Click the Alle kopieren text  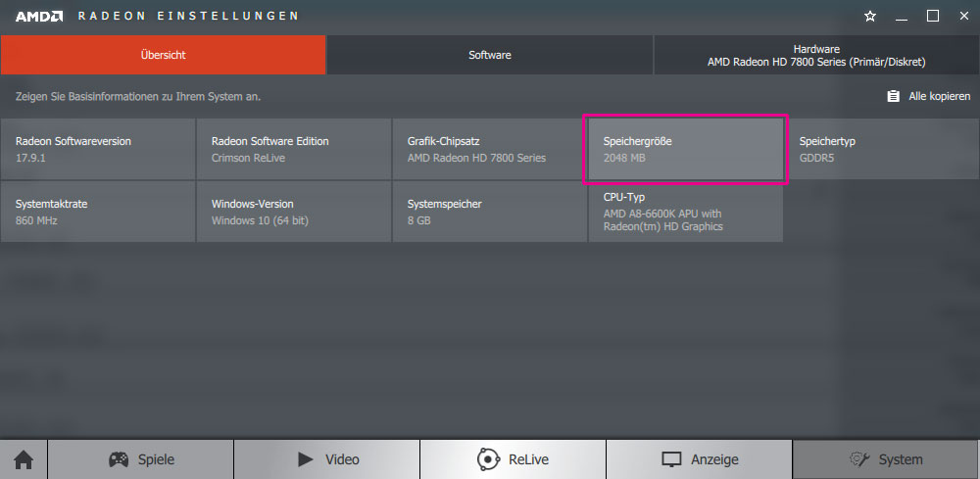(x=940, y=96)
